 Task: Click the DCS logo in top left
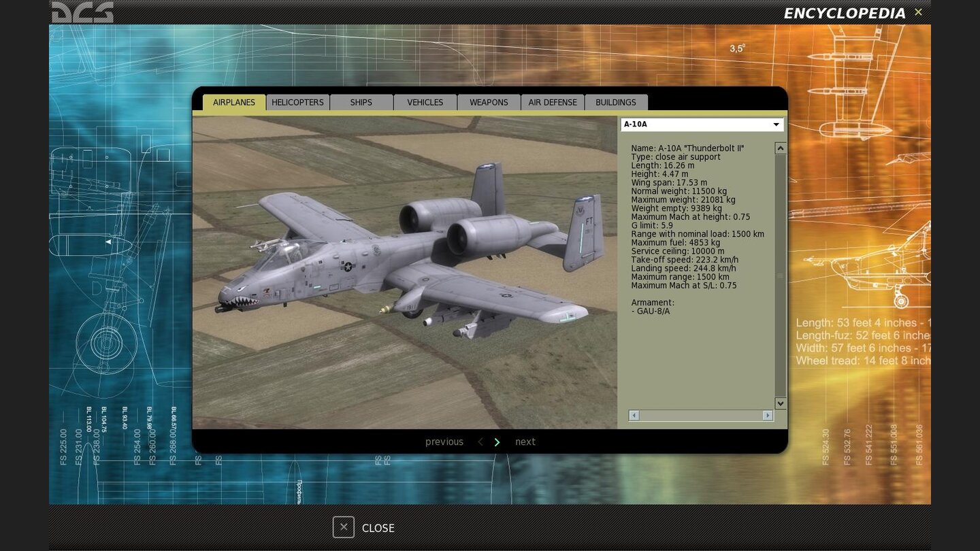pos(82,12)
